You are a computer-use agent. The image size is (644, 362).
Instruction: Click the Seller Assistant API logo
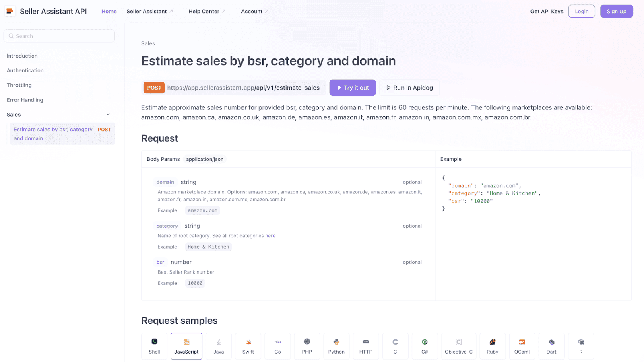pos(45,11)
